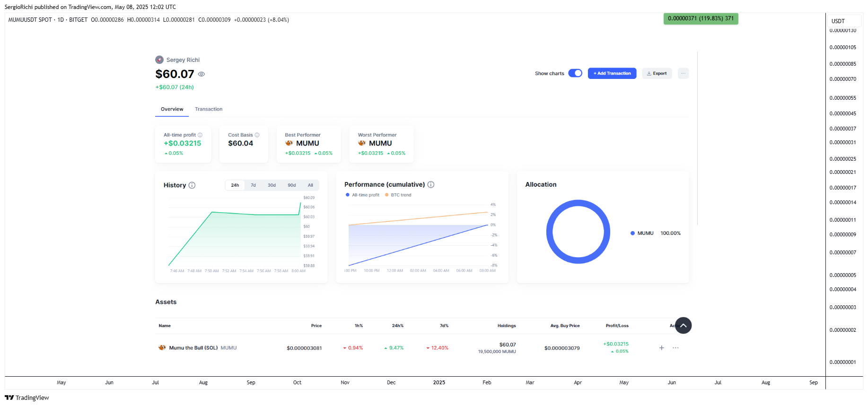
Task: Open Mumu the Bull (SOL) asset link
Action: tap(193, 348)
